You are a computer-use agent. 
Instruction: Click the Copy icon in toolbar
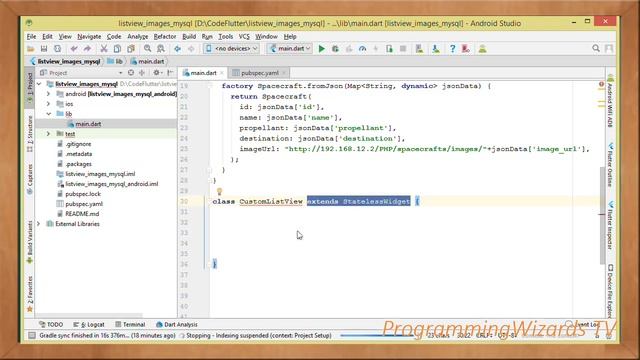pos(117,49)
